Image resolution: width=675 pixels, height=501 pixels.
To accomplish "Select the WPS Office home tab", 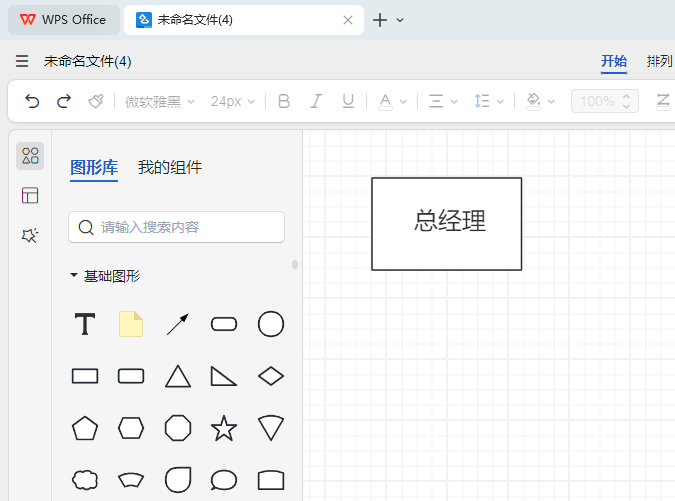I will [x=64, y=20].
